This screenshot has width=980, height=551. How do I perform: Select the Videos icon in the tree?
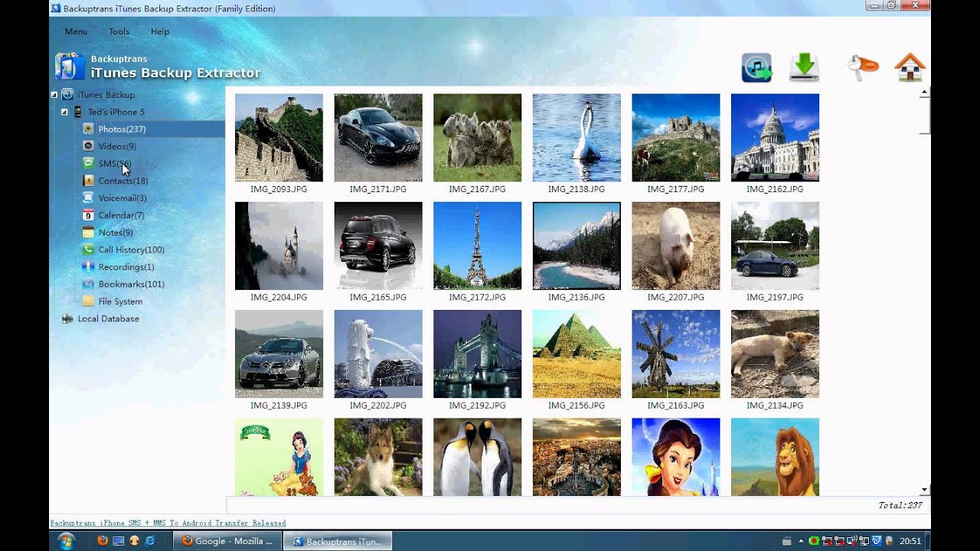point(88,146)
